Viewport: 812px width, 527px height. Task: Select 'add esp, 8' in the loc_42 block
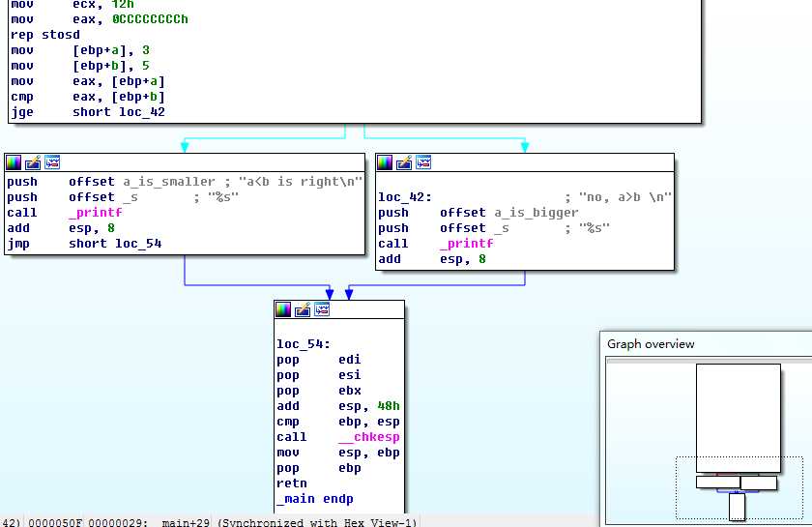pos(432,259)
